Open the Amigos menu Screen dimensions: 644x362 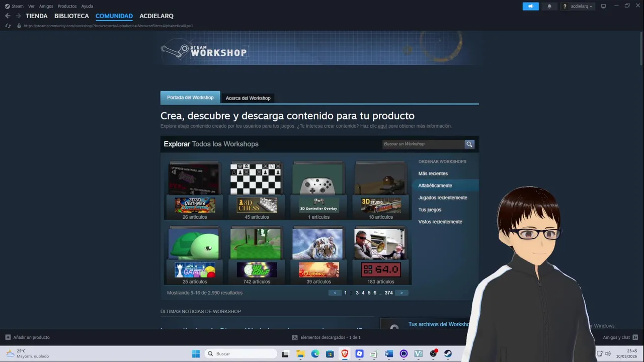click(46, 6)
